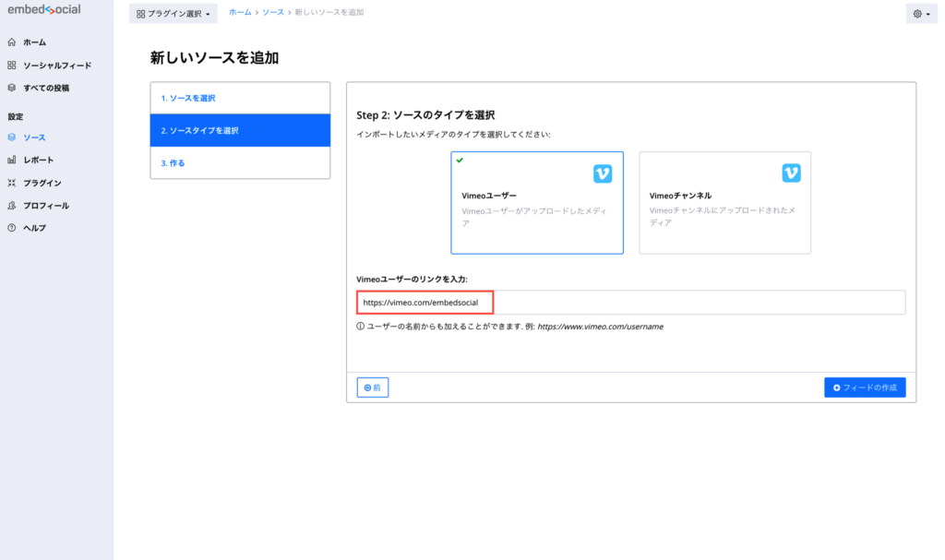Click the Vimeo logo on Vimeoユーザー card
Screen dimensions: 945x560
[603, 173]
